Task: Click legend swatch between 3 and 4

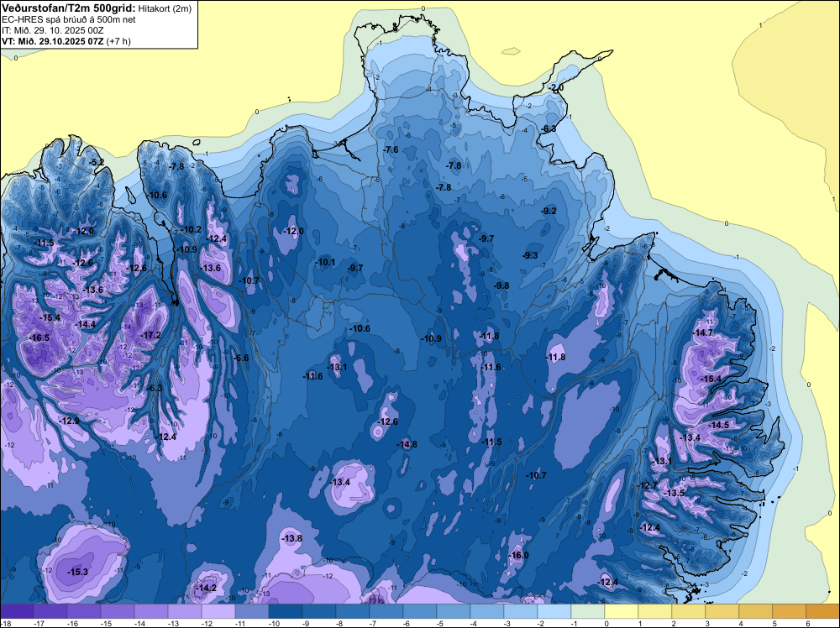Action: click(722, 611)
